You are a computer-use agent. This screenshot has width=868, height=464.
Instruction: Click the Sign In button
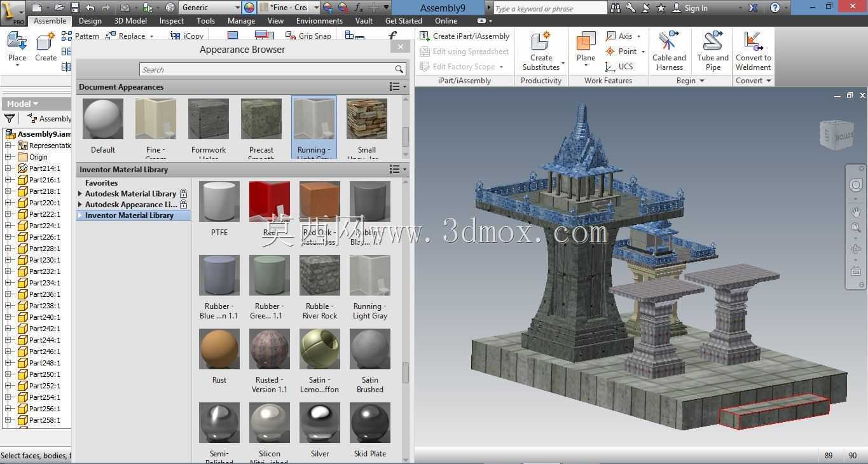[691, 8]
